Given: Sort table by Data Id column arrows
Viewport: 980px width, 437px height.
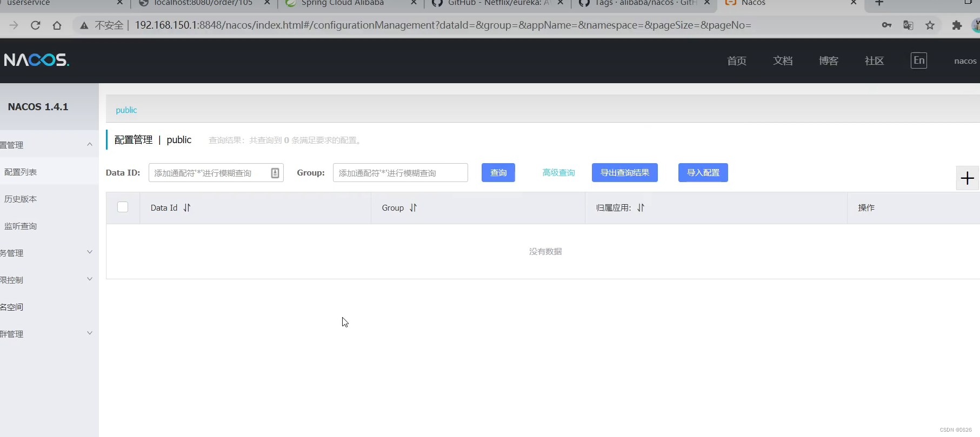Looking at the screenshot, I should (187, 208).
